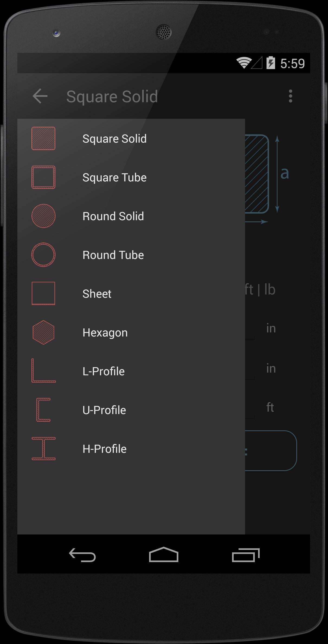This screenshot has width=328, height=644.
Task: Select the Square Tube menu entry
Action: [114, 178]
